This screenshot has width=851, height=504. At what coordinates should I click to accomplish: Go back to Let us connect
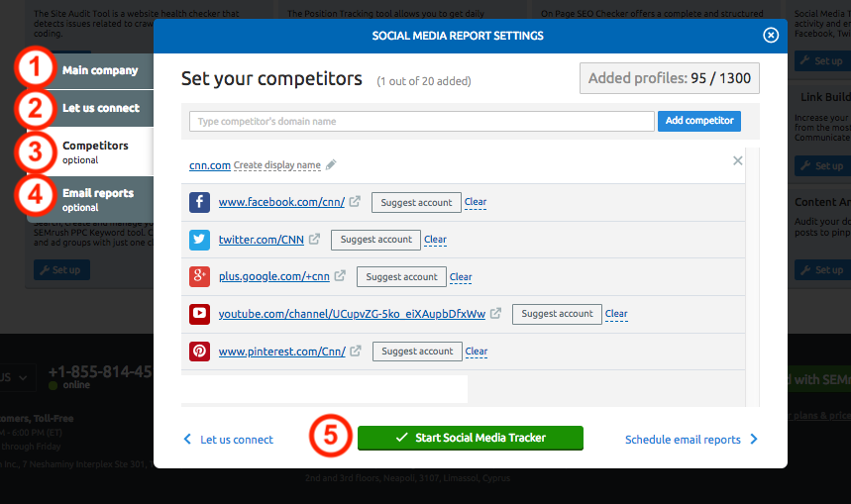coord(229,440)
